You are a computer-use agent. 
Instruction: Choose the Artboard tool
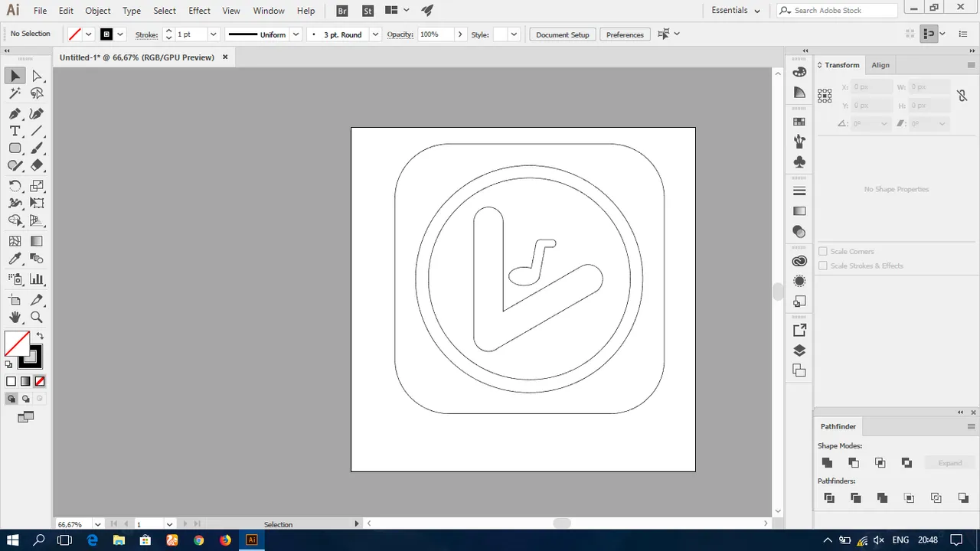pyautogui.click(x=15, y=300)
